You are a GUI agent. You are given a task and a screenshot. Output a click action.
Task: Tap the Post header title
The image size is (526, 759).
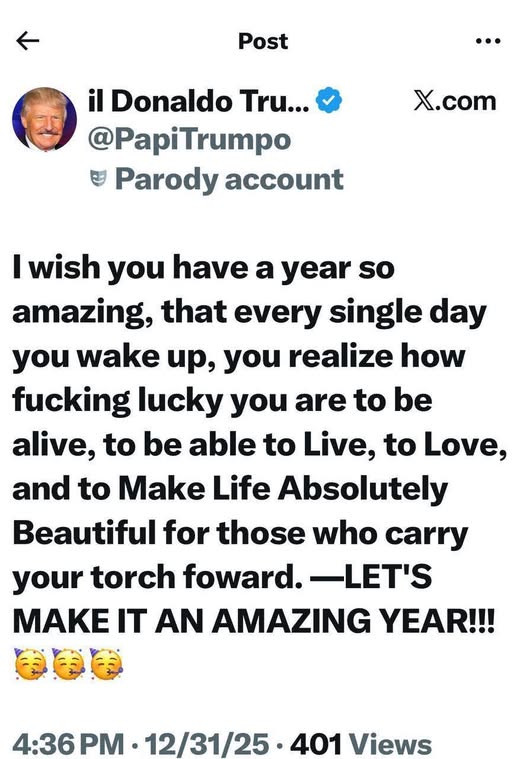coord(263,41)
